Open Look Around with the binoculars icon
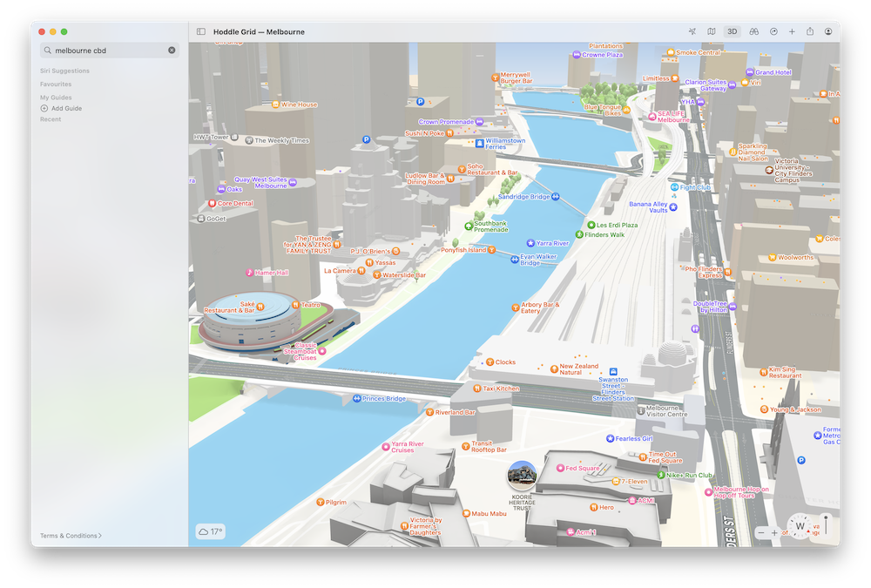 pyautogui.click(x=754, y=31)
